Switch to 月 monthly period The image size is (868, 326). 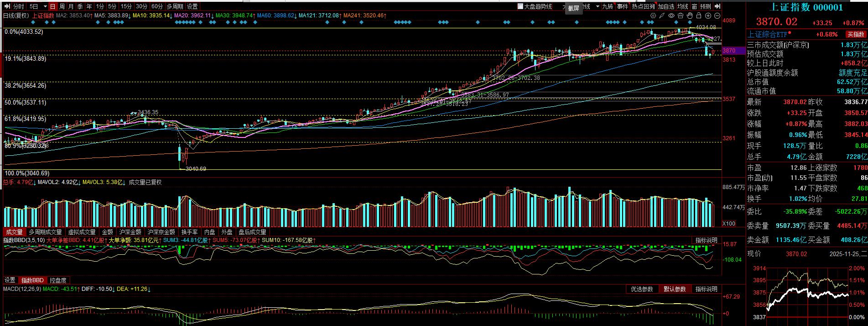pyautogui.click(x=71, y=6)
